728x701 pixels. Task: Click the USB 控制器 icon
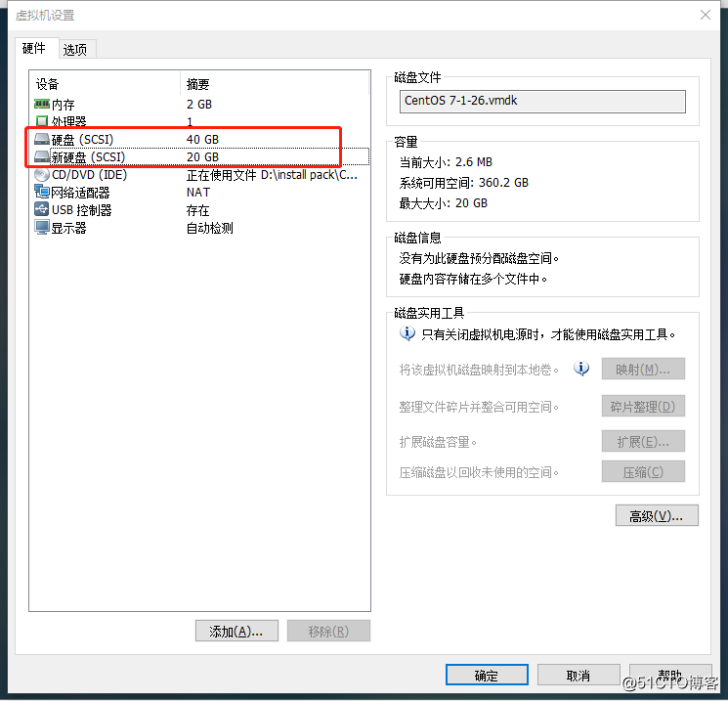(42, 209)
